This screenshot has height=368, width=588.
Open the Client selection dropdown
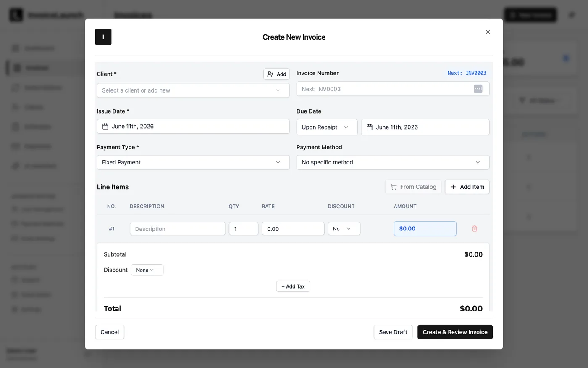click(x=193, y=90)
